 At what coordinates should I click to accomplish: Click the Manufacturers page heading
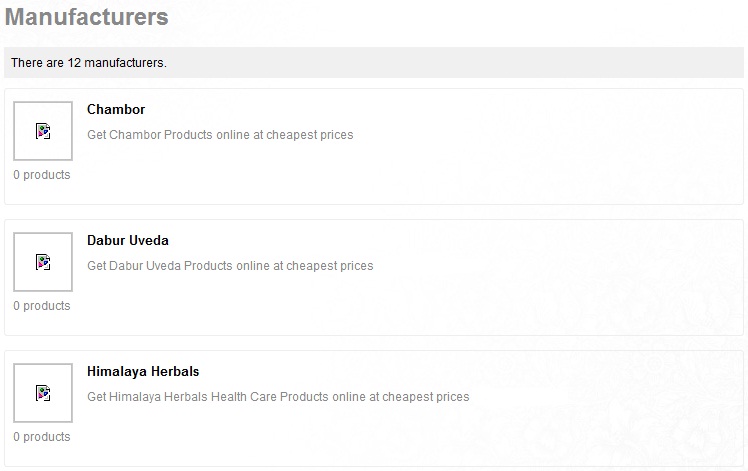[x=87, y=17]
